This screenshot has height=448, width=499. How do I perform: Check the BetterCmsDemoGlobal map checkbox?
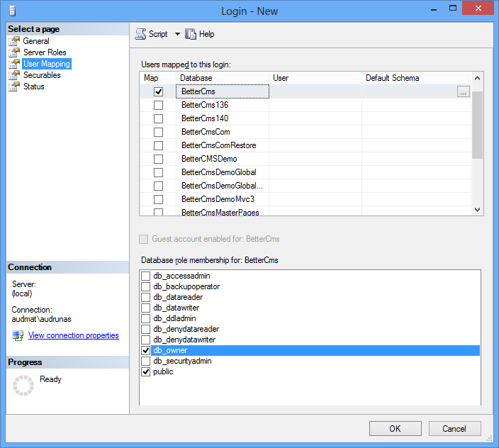tap(158, 172)
